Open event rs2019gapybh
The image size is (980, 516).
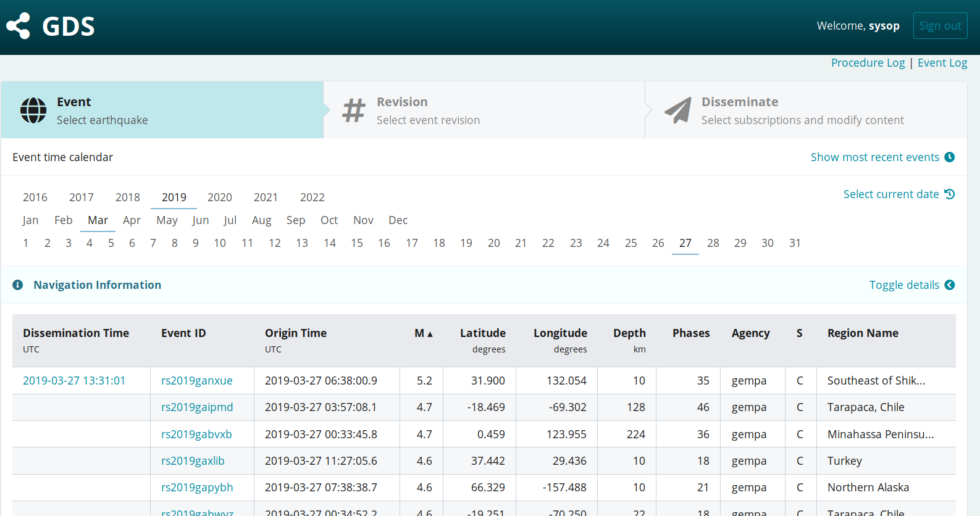pos(197,488)
